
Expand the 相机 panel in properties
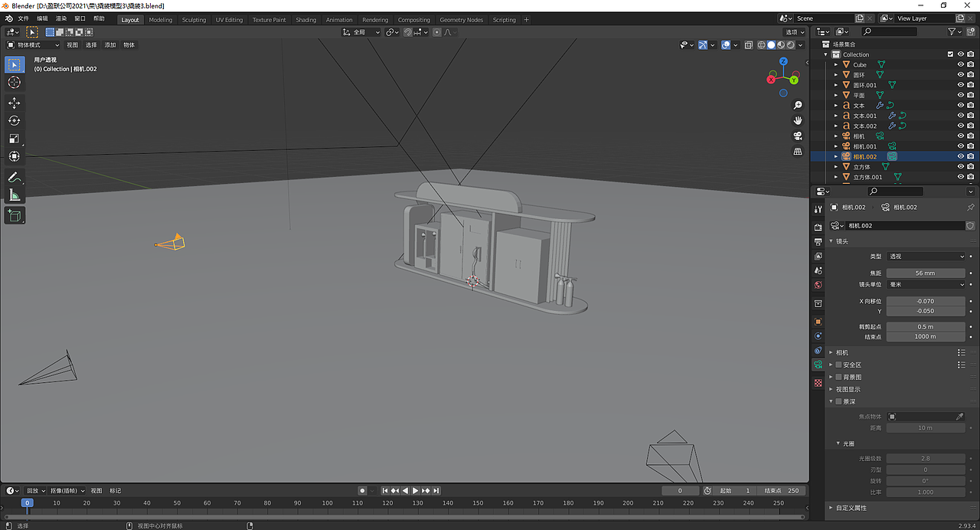tap(832, 352)
